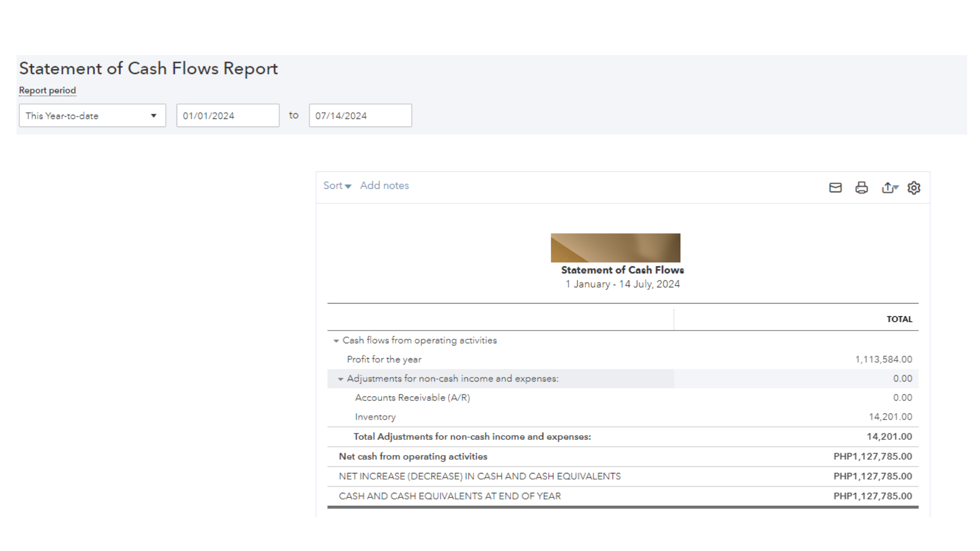Viewport: 980px width, 551px height.
Task: Click Add notes link
Action: click(x=384, y=186)
